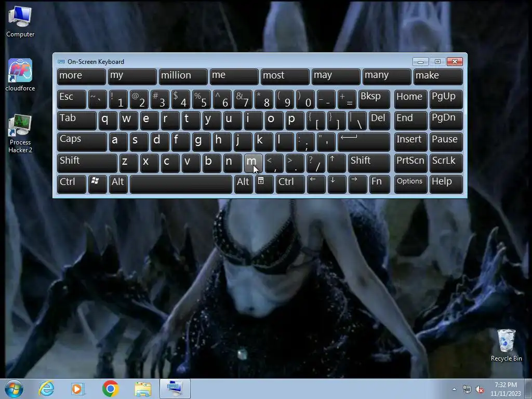Click the Windows logo key on keyboard

97,184
